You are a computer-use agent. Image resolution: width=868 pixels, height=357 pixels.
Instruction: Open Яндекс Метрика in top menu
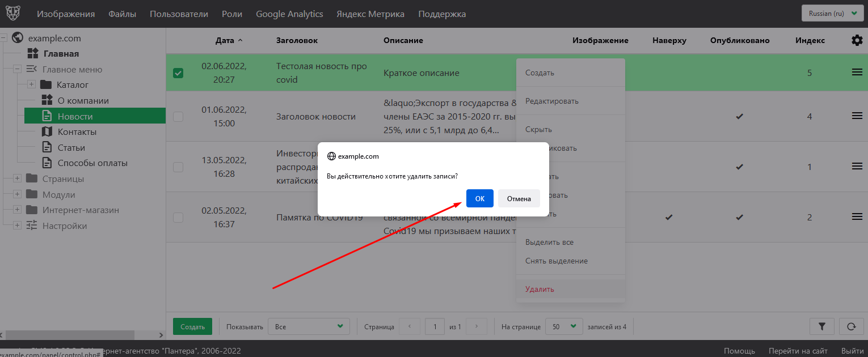tap(370, 14)
